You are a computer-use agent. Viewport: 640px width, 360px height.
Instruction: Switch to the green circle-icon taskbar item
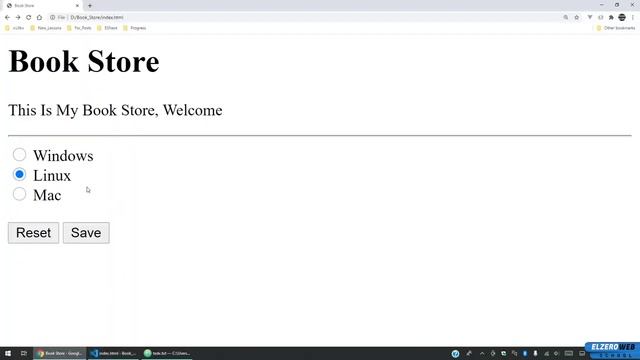pyautogui.click(x=167, y=353)
